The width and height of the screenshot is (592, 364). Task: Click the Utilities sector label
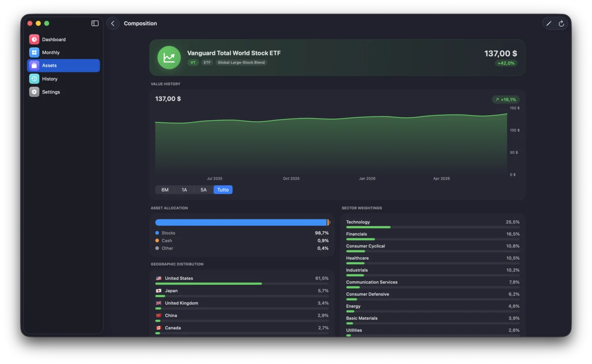(x=354, y=330)
